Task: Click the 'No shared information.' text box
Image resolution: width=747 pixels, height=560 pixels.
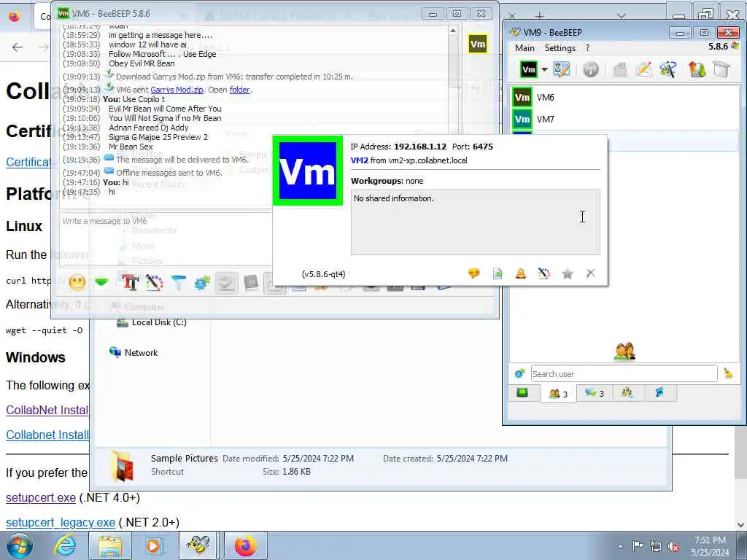Action: 475,222
